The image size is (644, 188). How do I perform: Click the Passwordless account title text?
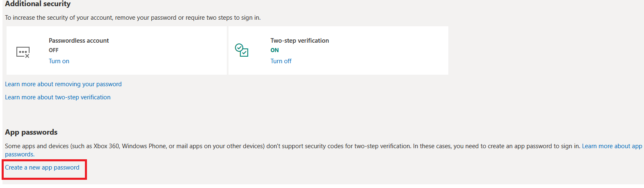click(x=79, y=41)
